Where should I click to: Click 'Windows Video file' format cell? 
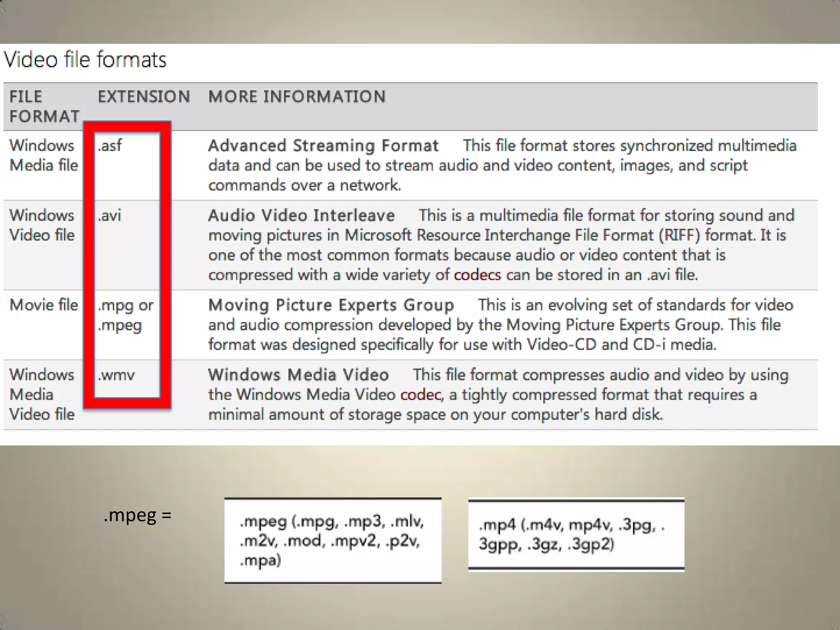[42, 225]
